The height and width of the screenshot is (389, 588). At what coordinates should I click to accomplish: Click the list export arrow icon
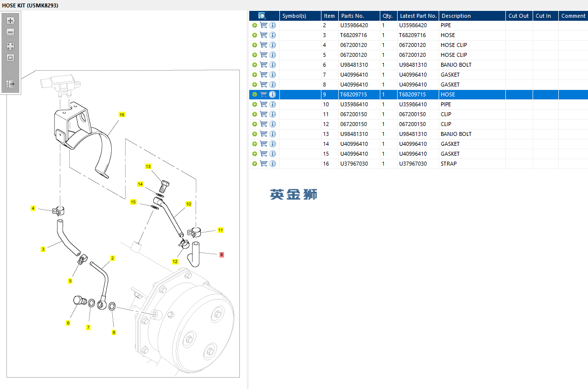pos(10,84)
